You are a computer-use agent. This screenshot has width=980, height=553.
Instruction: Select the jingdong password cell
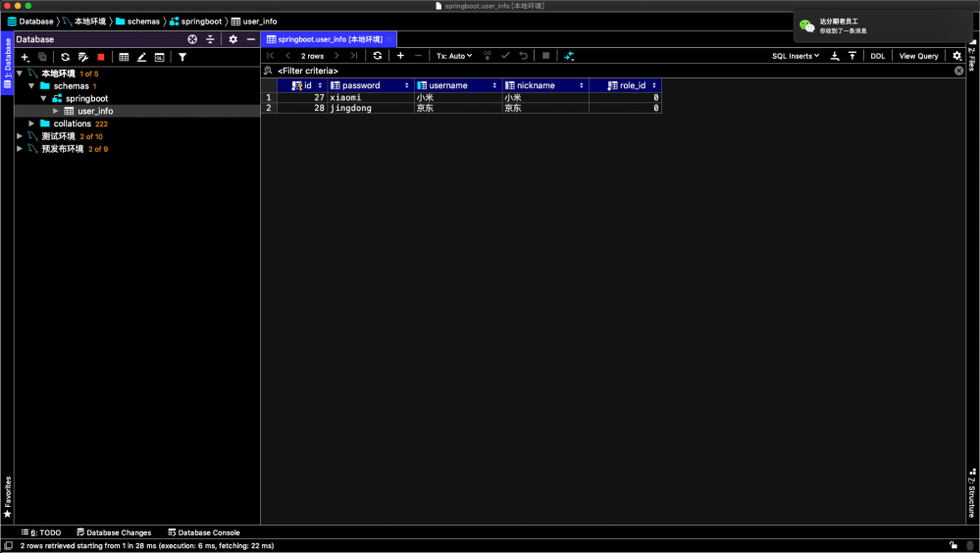[371, 108]
